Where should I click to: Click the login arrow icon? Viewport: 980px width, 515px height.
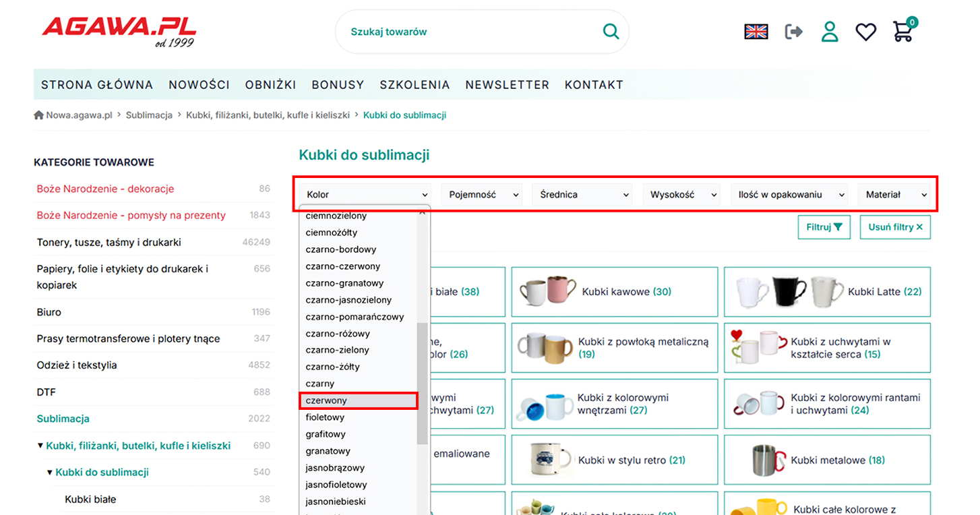[x=793, y=32]
